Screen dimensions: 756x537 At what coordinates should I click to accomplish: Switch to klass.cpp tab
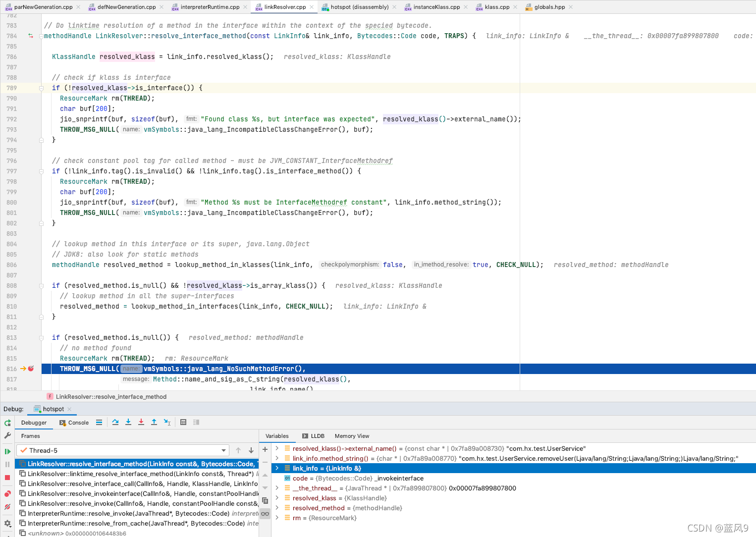tap(497, 7)
